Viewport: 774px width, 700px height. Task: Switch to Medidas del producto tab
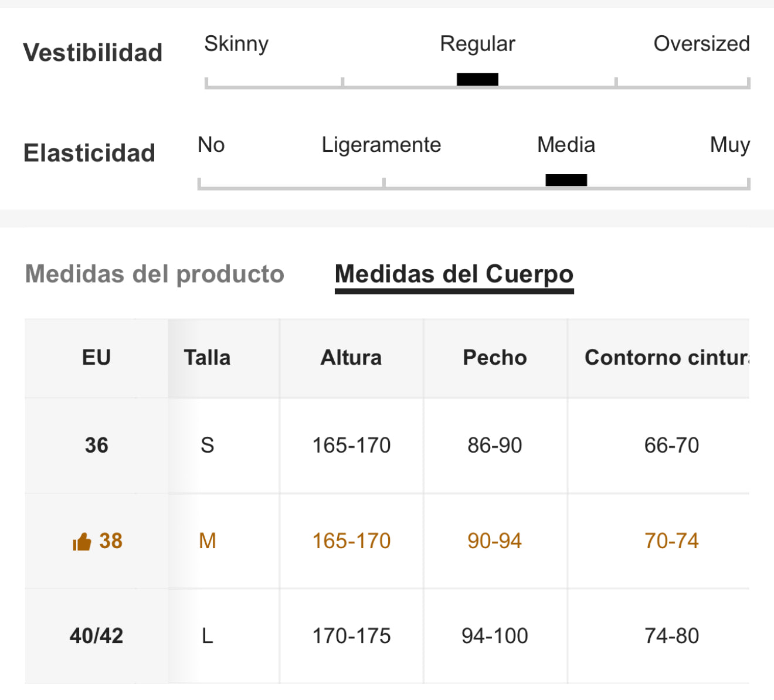click(155, 274)
